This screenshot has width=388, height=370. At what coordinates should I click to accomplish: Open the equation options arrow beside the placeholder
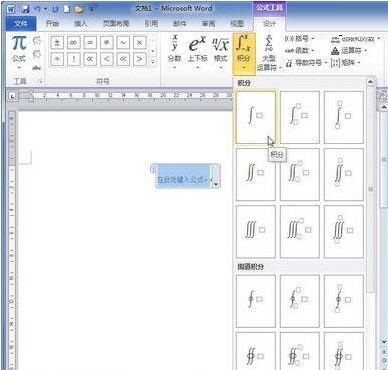coord(216,184)
